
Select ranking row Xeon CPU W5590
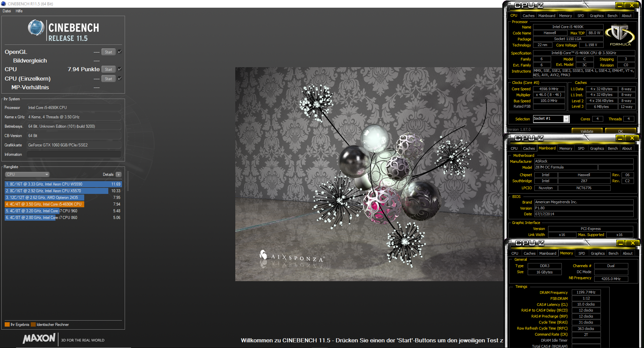point(63,184)
